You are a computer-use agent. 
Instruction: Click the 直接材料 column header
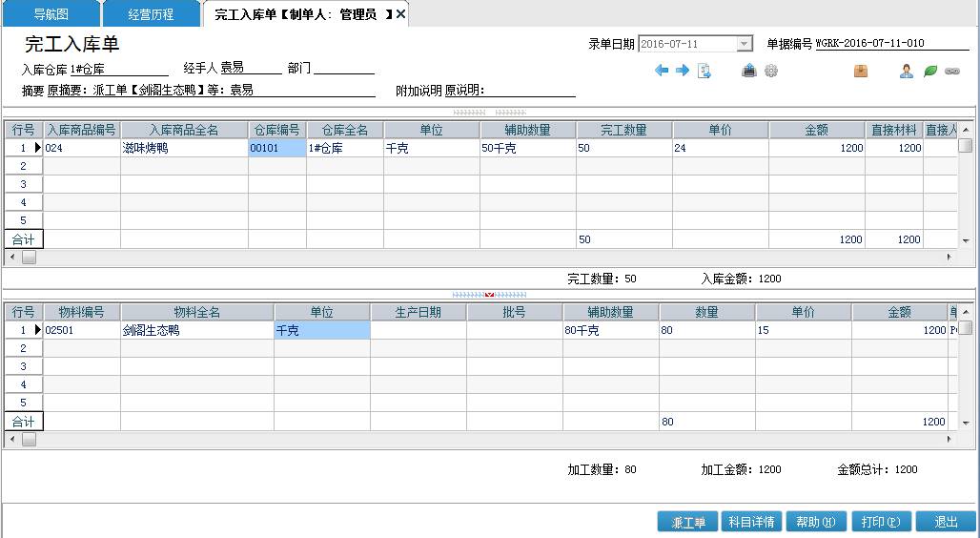click(x=894, y=130)
